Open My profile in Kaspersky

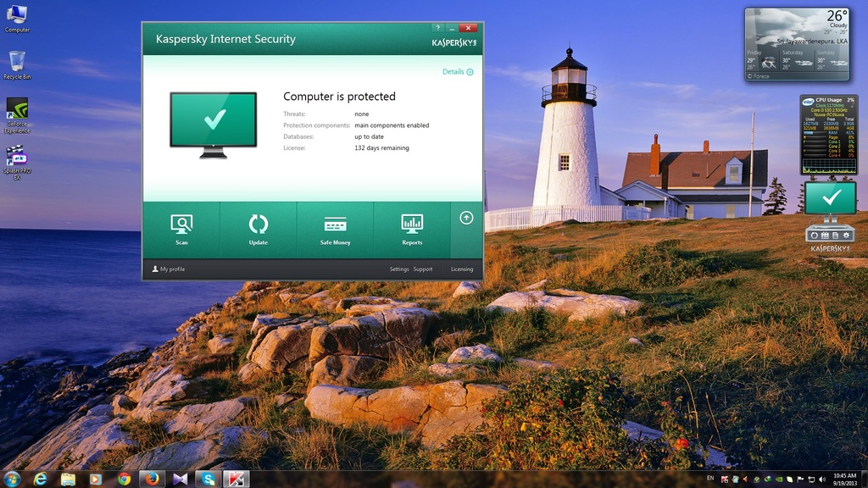(x=169, y=269)
